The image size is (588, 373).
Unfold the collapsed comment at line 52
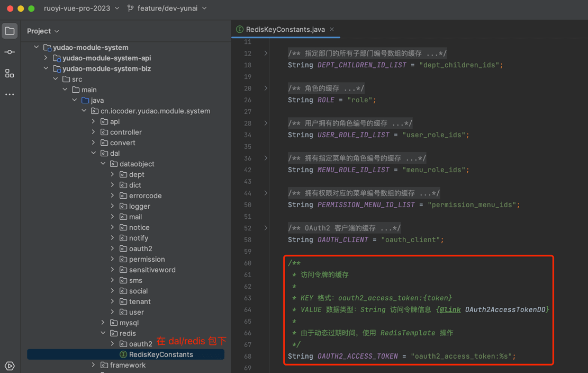coord(266,228)
